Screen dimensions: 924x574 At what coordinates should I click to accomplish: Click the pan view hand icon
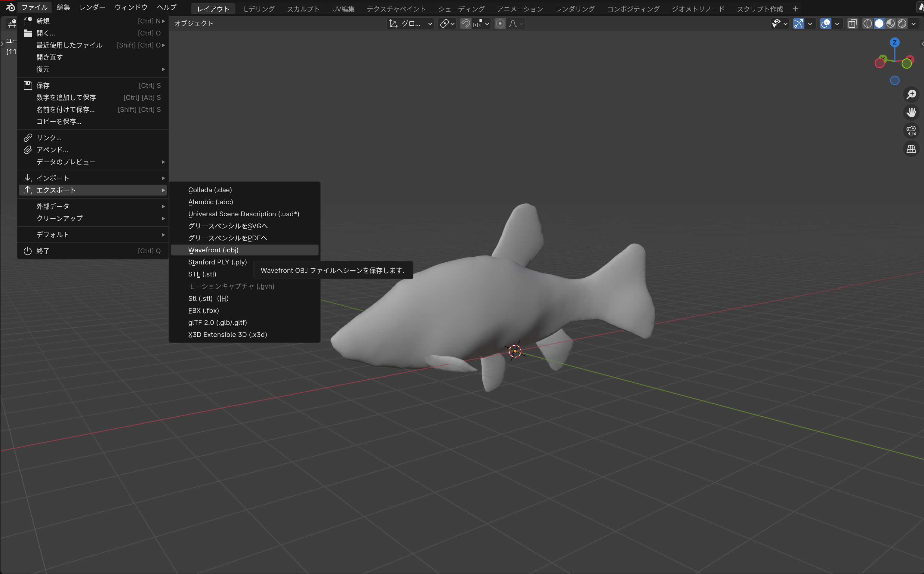pos(911,113)
